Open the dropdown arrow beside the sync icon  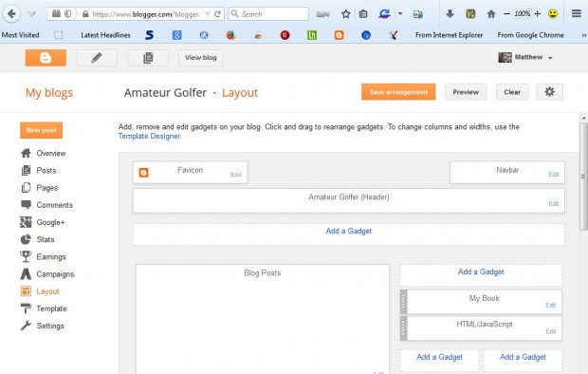(x=400, y=14)
